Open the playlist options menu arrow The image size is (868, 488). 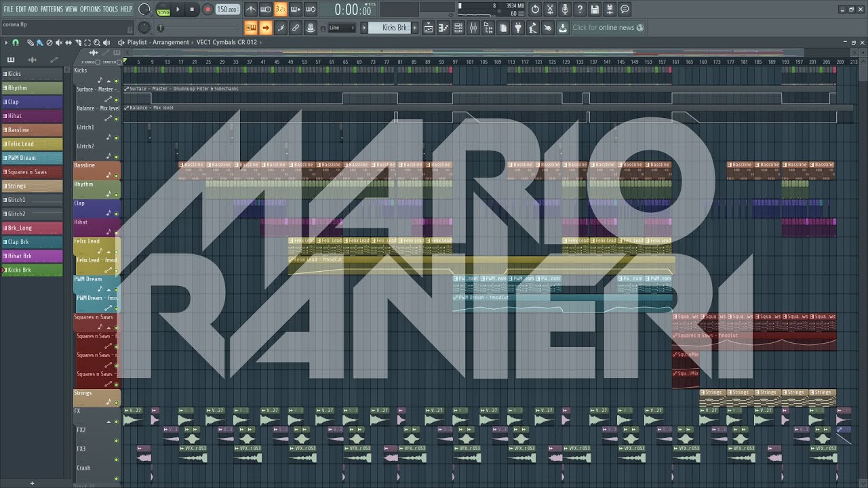pos(6,43)
